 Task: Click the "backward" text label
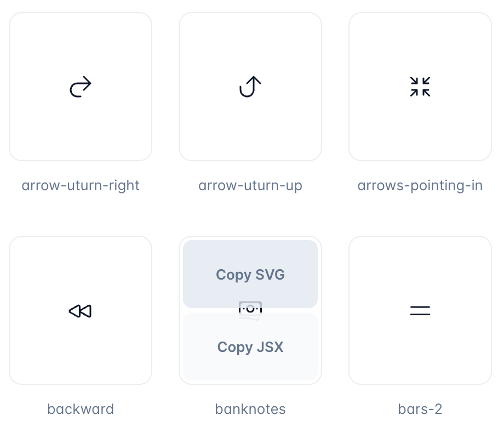pyautogui.click(x=81, y=409)
